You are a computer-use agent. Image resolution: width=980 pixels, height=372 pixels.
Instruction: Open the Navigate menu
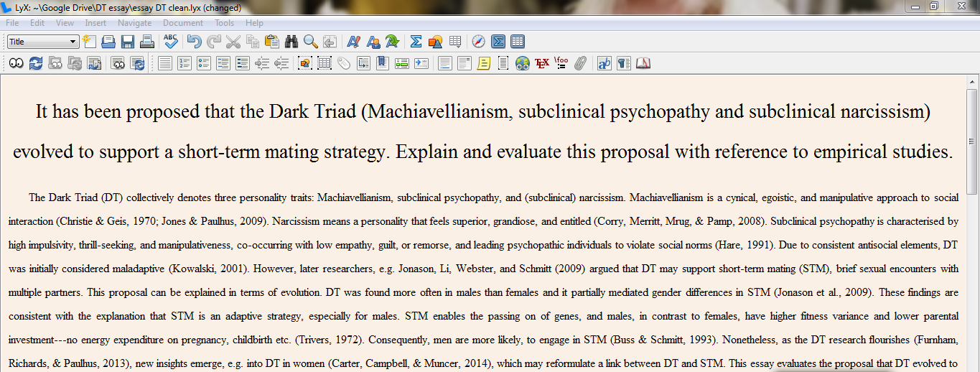pos(134,23)
